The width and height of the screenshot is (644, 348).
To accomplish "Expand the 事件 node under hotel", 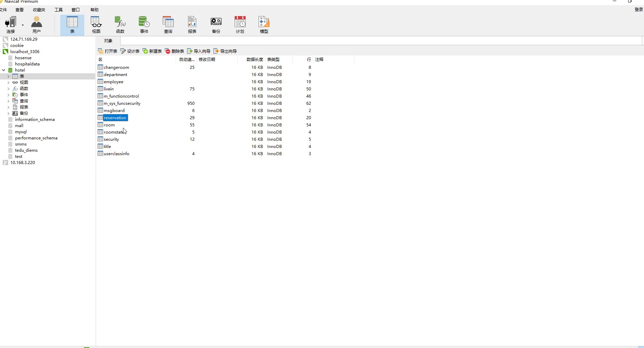I will pos(9,95).
